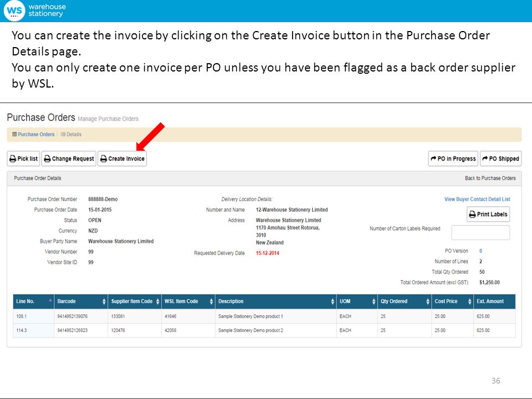Select line number 108.1 cell
Viewport: 532px width, 399px height.
(x=34, y=316)
